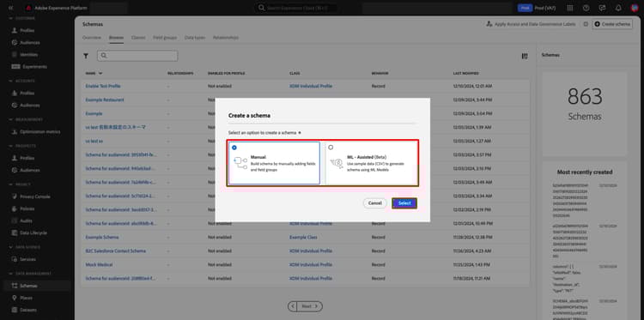Click the schema search input field
Screen dimensions: 644x320
137,56
